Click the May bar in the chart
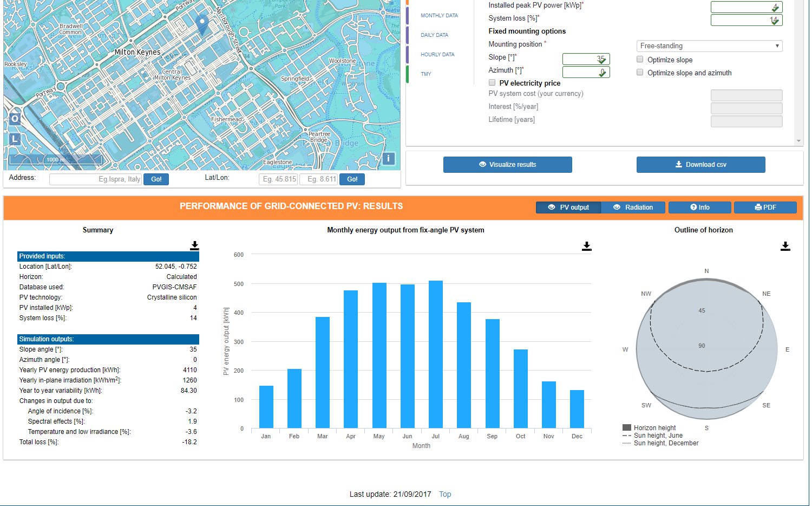 coord(379,355)
